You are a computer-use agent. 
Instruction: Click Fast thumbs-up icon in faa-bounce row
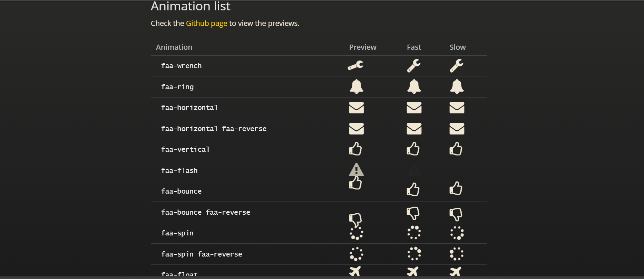click(413, 189)
